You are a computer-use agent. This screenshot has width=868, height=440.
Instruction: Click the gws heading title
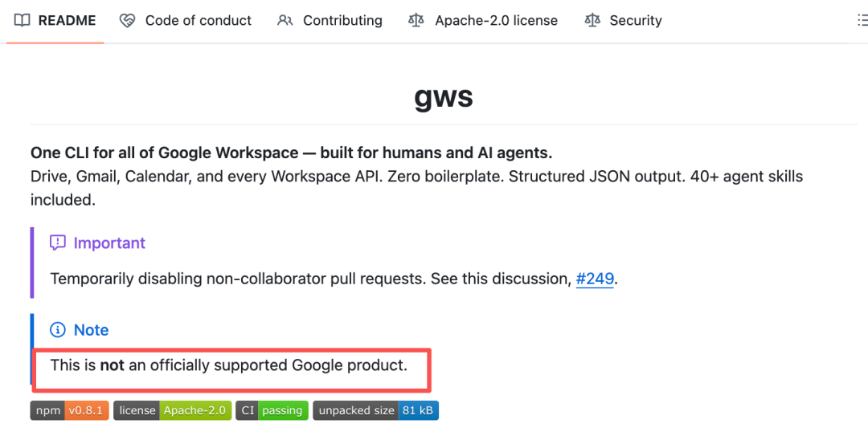444,98
